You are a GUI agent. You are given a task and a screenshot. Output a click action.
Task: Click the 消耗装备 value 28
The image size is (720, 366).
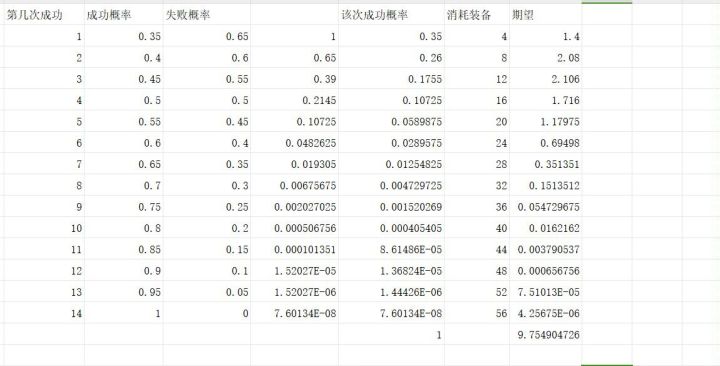(x=477, y=164)
